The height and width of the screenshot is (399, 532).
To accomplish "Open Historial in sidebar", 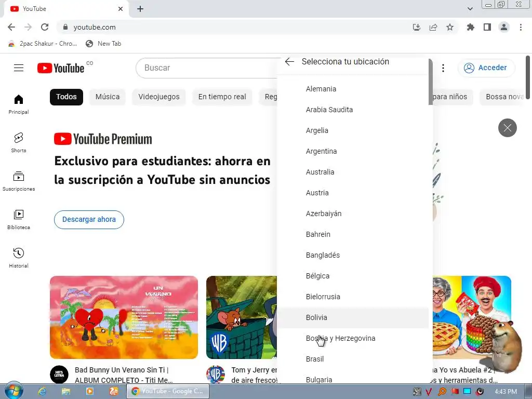I will coord(19,258).
